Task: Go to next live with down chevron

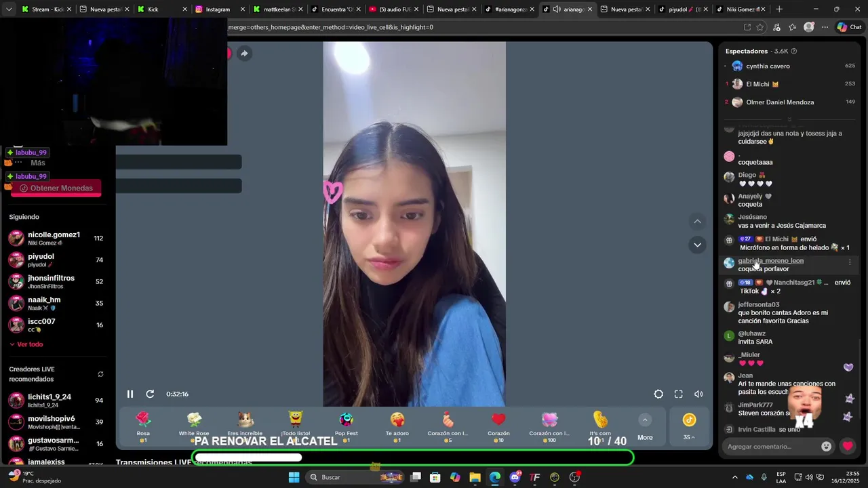Action: 697,245
